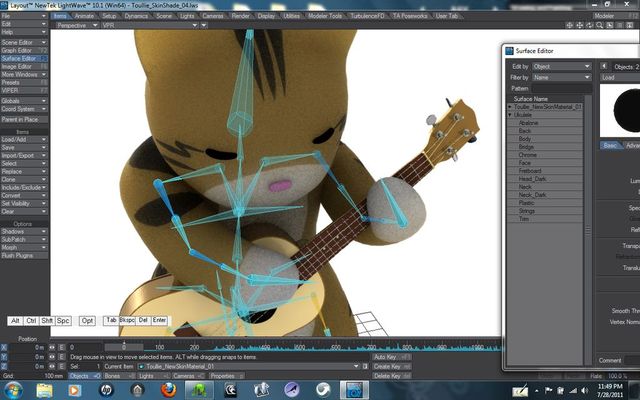The height and width of the screenshot is (400, 640).
Task: Click the silver swirl taskbar icon
Action: pos(323,390)
